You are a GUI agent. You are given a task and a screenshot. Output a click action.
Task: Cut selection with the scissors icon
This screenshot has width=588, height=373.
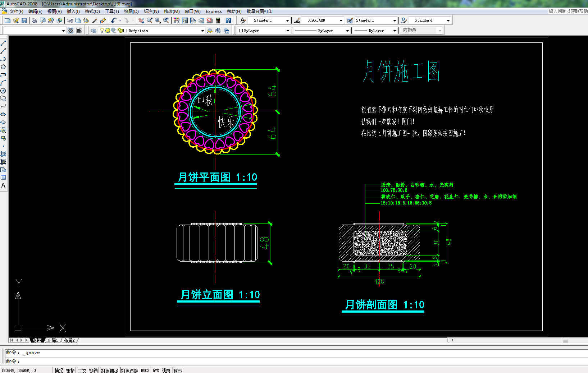point(70,20)
